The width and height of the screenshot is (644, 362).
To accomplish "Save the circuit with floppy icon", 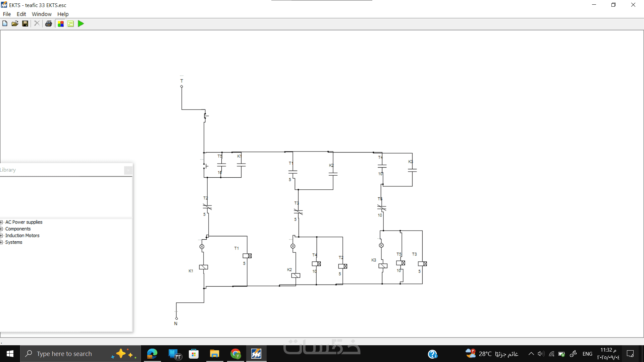I will [25, 23].
